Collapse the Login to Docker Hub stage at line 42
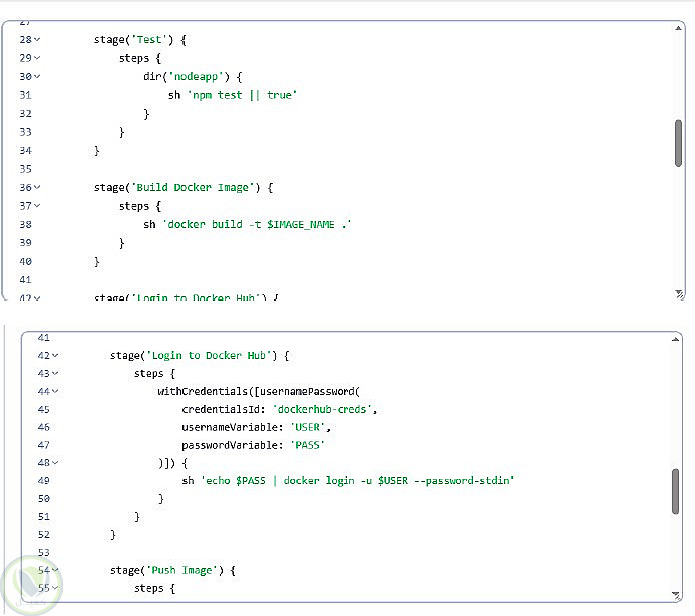 tap(55, 355)
